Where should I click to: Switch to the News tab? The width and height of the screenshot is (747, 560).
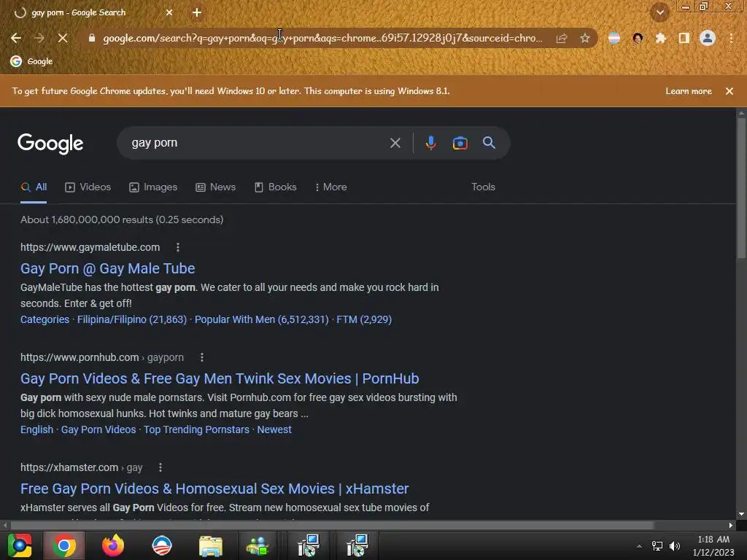point(216,187)
